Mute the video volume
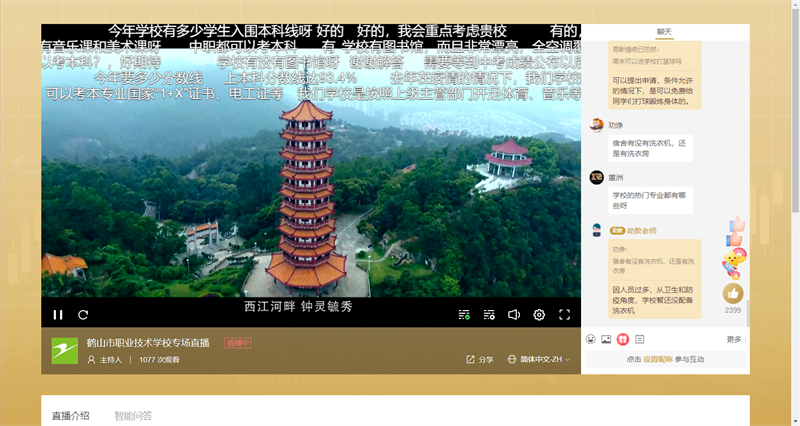This screenshot has width=800, height=426. tap(514, 315)
